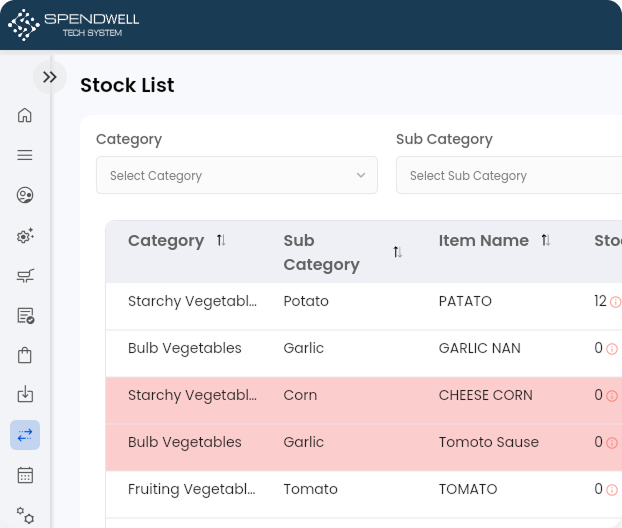Select the highlighted transfer arrows sidebar icon
622x528 pixels.
tap(25, 435)
